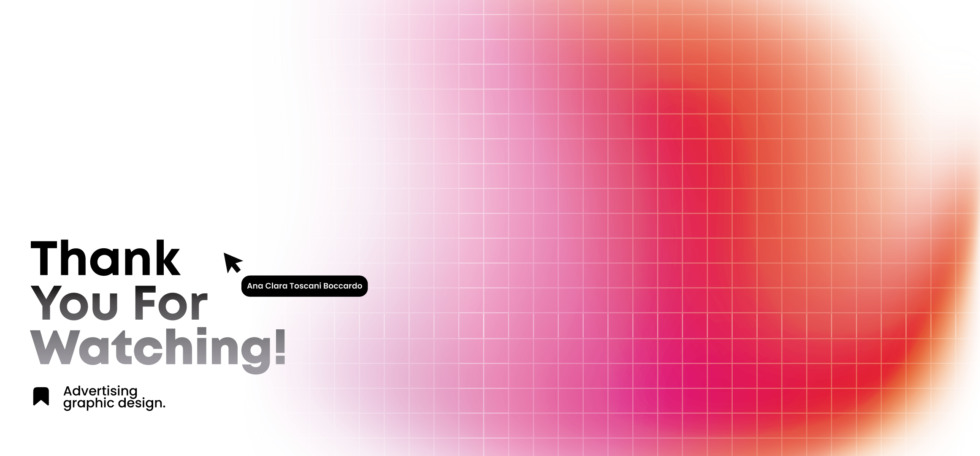This screenshot has width=980, height=456.
Task: Click the word Boccardo in the black label
Action: 342,286
